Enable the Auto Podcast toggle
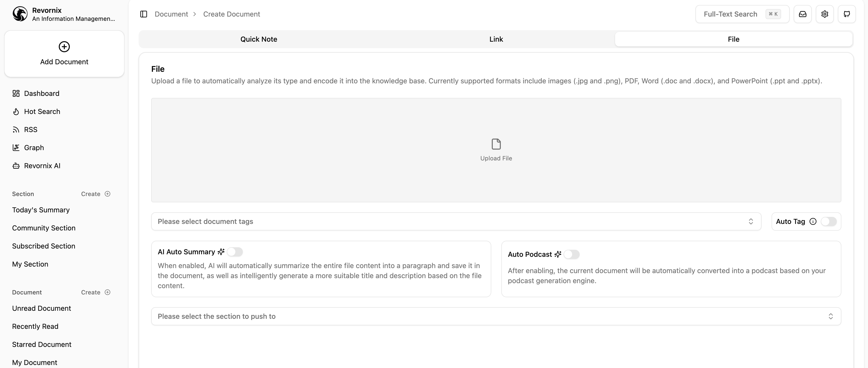The image size is (868, 368). pos(571,255)
